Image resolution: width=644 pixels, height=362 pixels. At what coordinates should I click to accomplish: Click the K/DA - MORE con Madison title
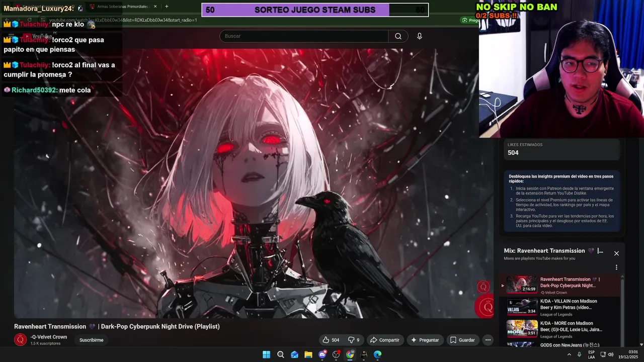click(571, 326)
